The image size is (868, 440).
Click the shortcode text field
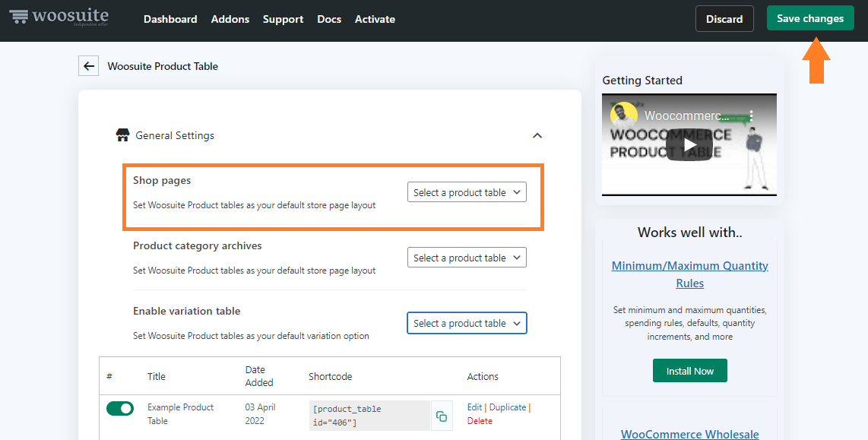pyautogui.click(x=369, y=416)
